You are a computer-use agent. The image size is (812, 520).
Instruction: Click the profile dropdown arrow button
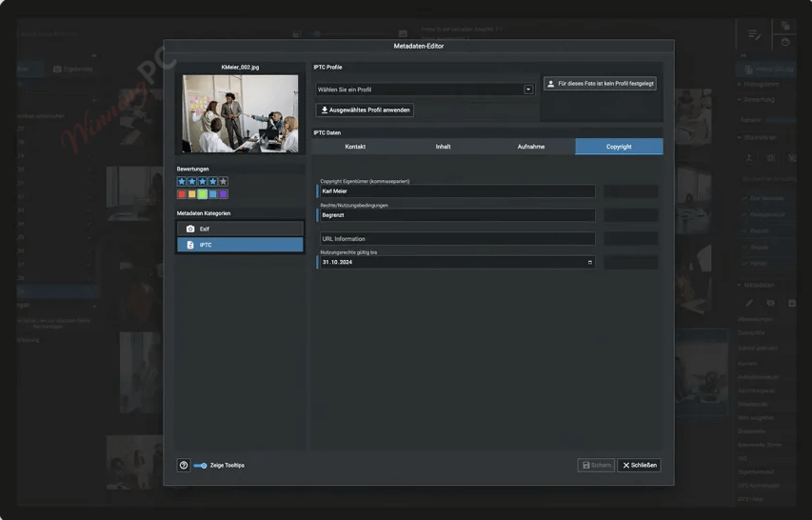tap(528, 90)
